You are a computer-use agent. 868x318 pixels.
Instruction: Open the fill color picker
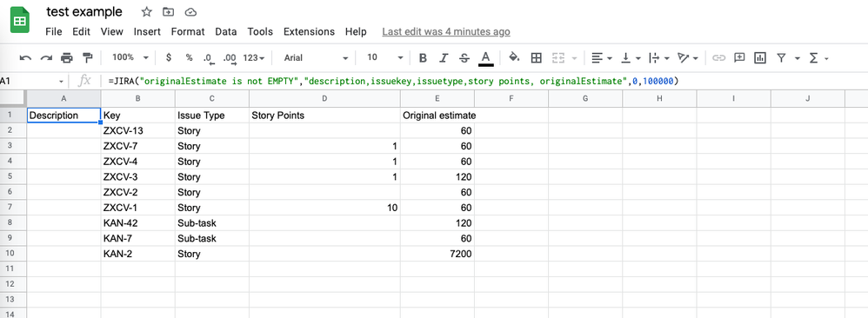point(514,57)
